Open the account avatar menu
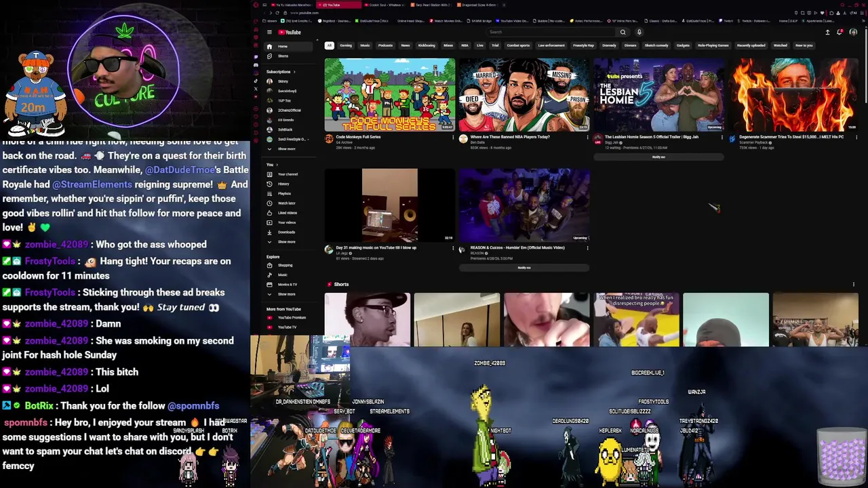The width and height of the screenshot is (868, 488). coord(853,32)
